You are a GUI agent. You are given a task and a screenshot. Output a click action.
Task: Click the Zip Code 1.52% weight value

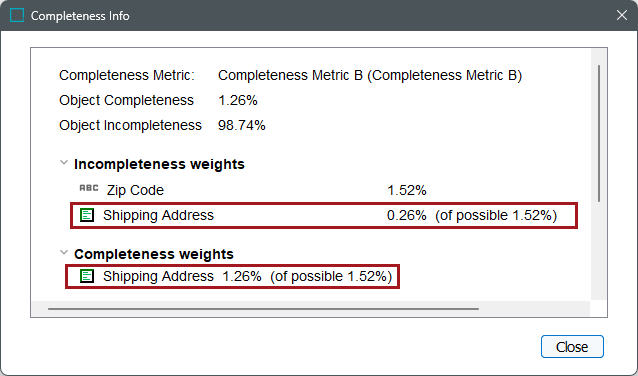[x=406, y=190]
